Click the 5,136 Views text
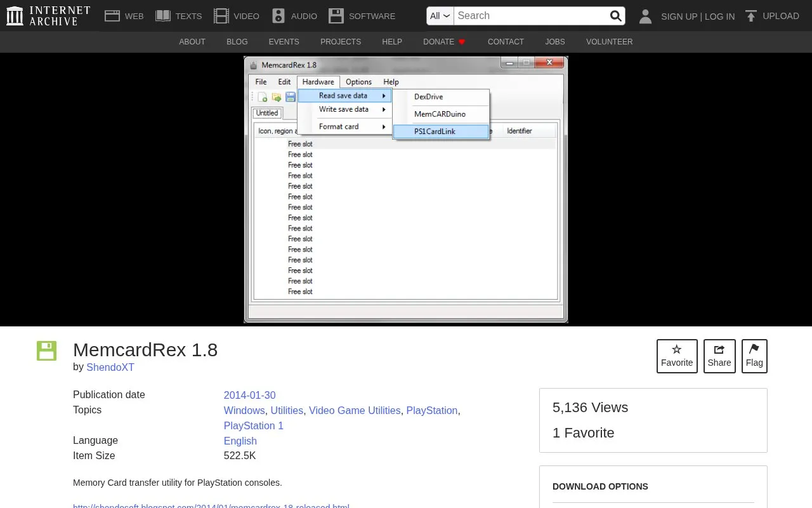This screenshot has height=508, width=812. point(590,408)
